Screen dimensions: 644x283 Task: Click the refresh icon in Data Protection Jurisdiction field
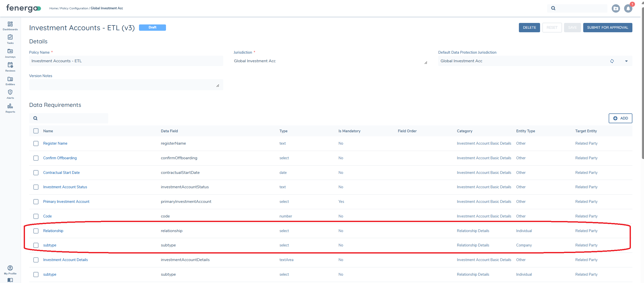[612, 61]
